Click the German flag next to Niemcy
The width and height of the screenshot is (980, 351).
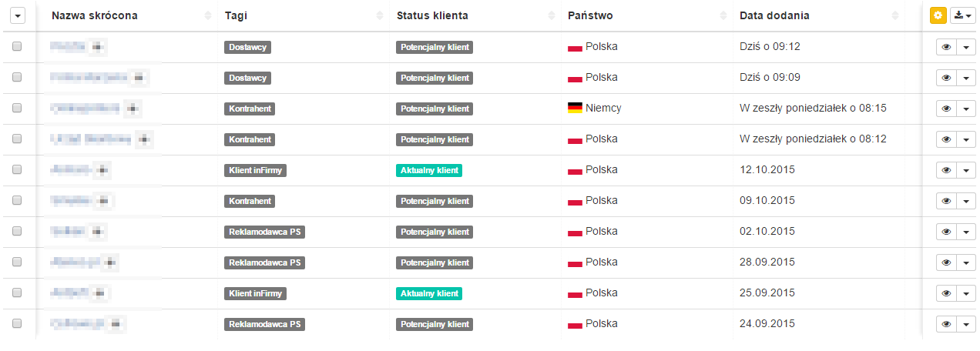[575, 108]
